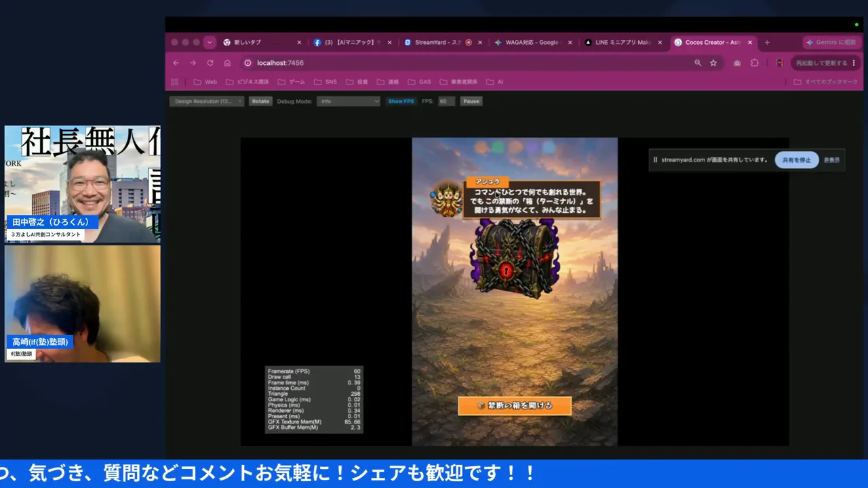Click the Rotate button in preview toolbar
This screenshot has height=488, width=868.
tap(260, 101)
